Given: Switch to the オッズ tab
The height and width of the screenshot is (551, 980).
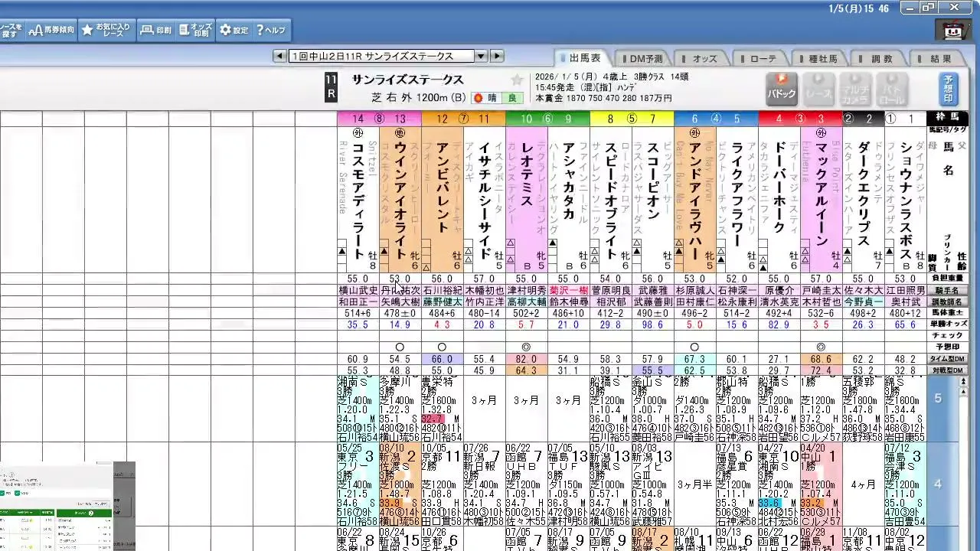Looking at the screenshot, I should (x=701, y=58).
